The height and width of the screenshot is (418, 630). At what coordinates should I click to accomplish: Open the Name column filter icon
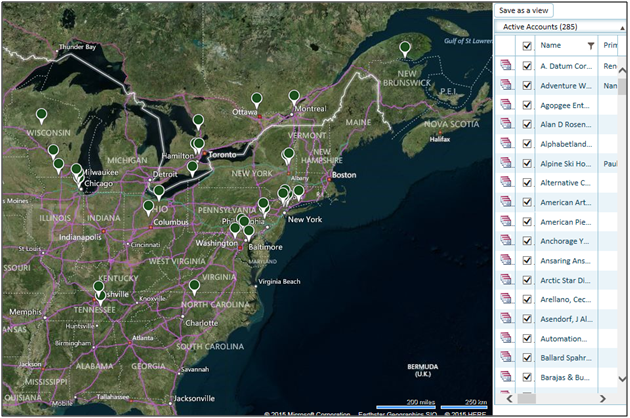(x=590, y=46)
